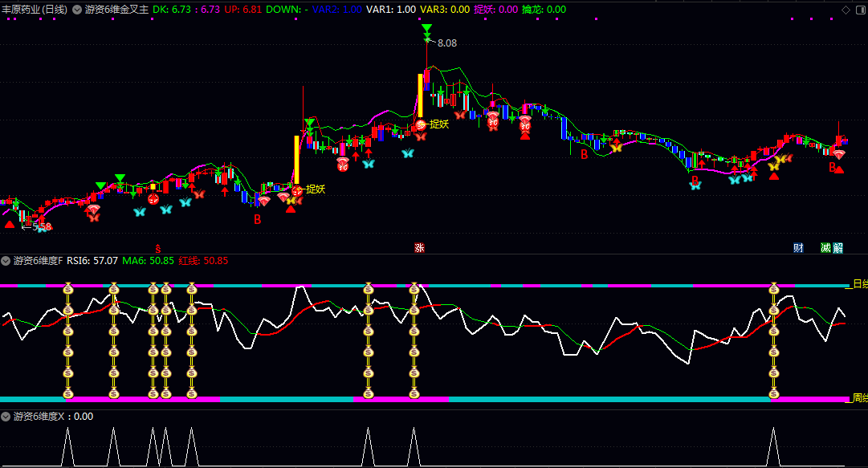Image resolution: width=868 pixels, height=468 pixels.
Task: Click the 财 financial report marker
Action: [x=798, y=247]
